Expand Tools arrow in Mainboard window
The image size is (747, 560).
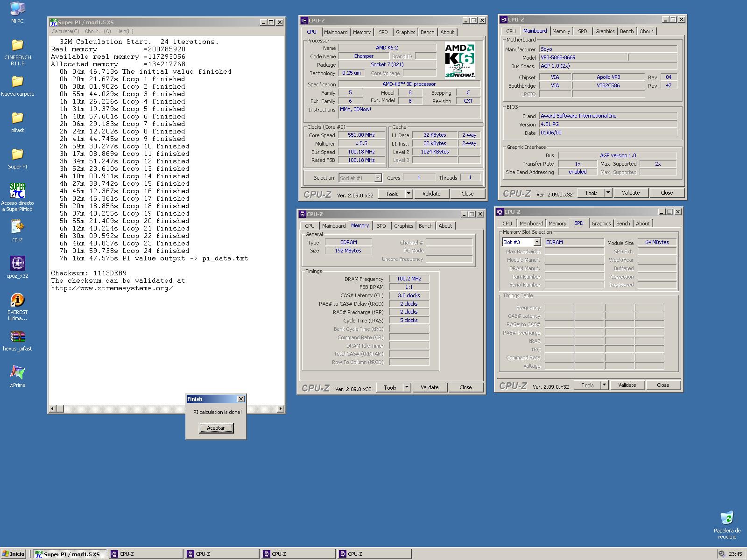coord(608,193)
